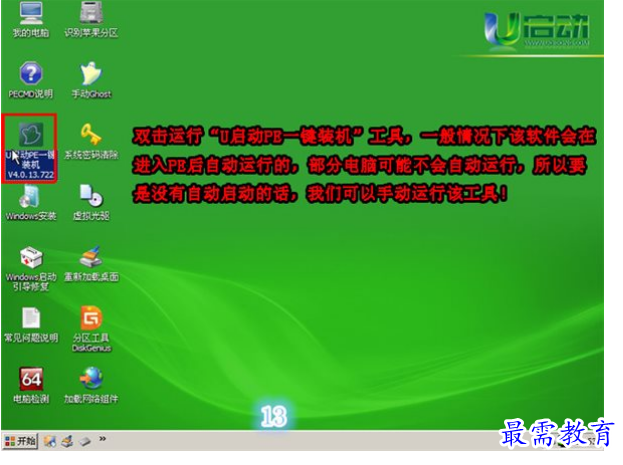Click the first quick launch taskbar icon
Viewport: 623px width, 465px height.
pyautogui.click(x=50, y=440)
